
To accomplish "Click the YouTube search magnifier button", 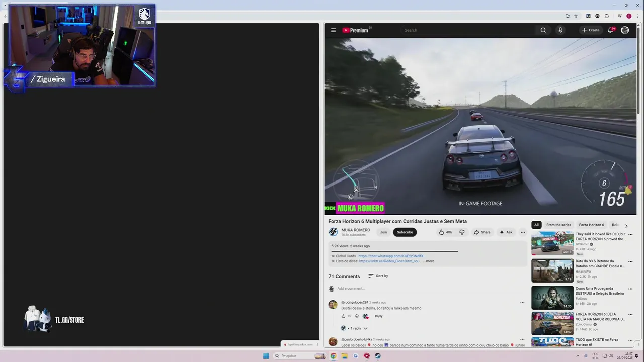I will pos(543,30).
